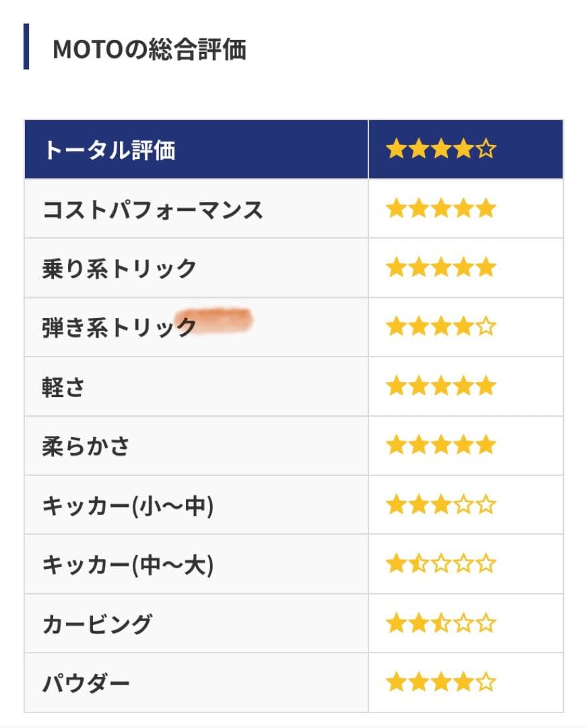Select the 軽さ row label
The width and height of the screenshot is (588, 728).
[63, 388]
